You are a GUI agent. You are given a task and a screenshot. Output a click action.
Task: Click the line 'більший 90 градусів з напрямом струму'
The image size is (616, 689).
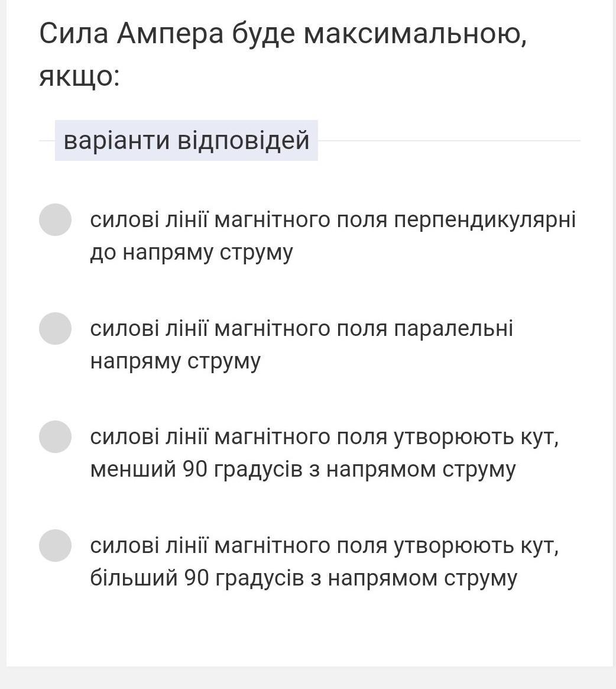tap(303, 578)
